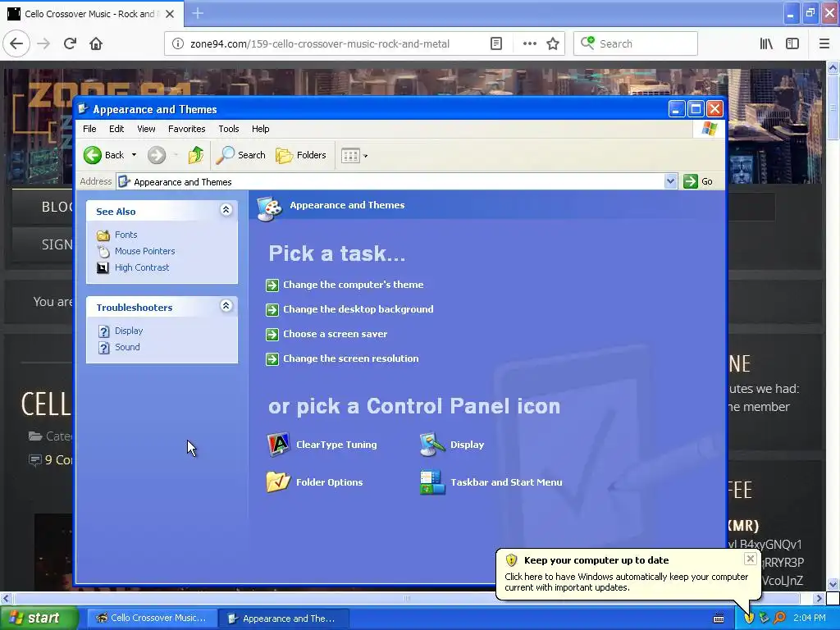The image size is (840, 630).
Task: Open a new Firefox tab
Action: [198, 13]
